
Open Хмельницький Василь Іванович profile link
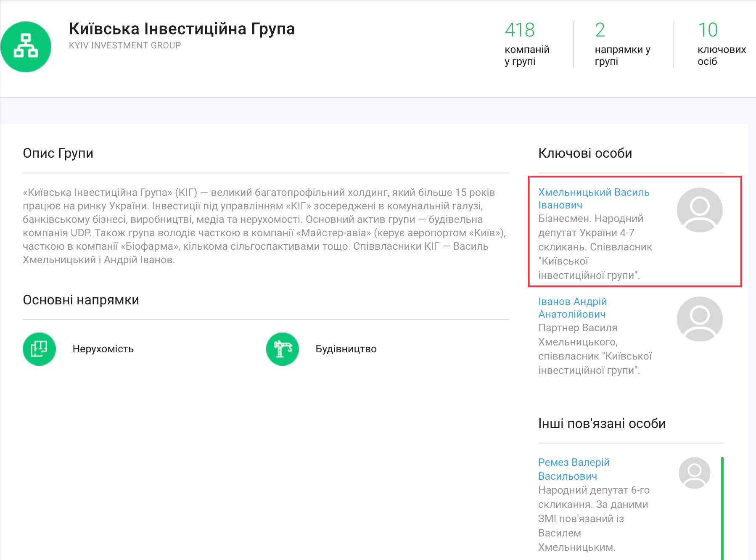593,198
